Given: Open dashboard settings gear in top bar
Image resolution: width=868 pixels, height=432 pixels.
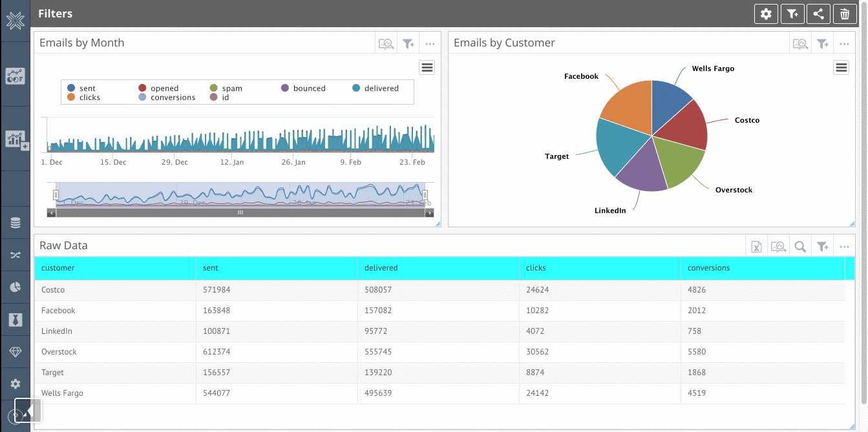Looking at the screenshot, I should pyautogui.click(x=766, y=13).
